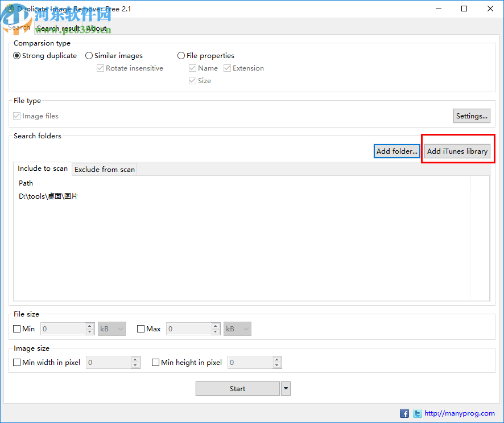
Task: Uncheck the Size property checkbox
Action: (193, 80)
